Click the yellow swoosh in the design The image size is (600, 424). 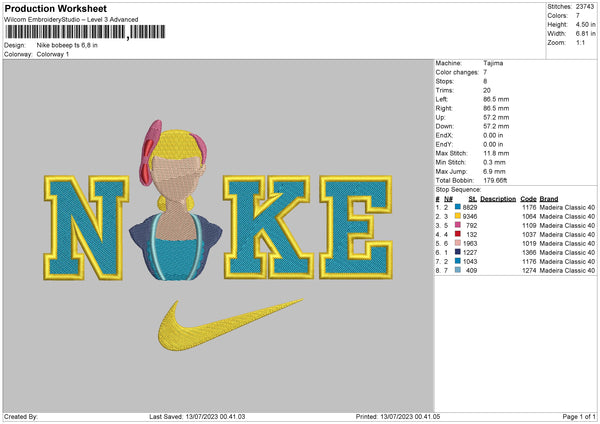coord(230,325)
